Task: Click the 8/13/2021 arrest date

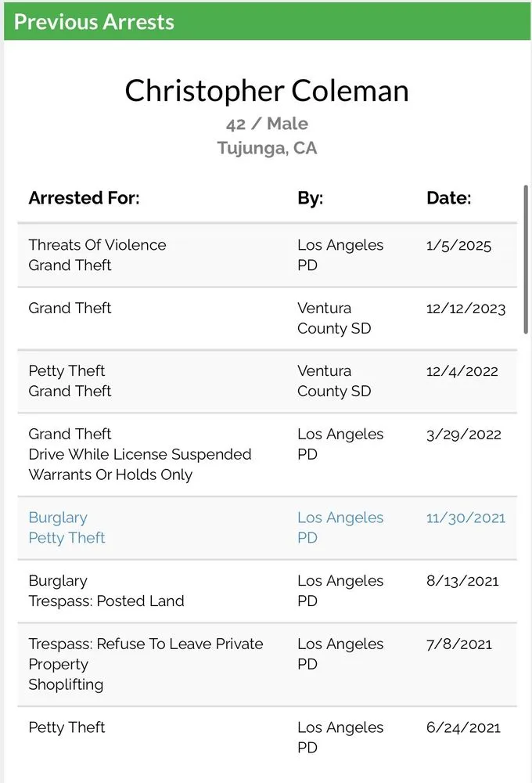Action: click(x=462, y=581)
